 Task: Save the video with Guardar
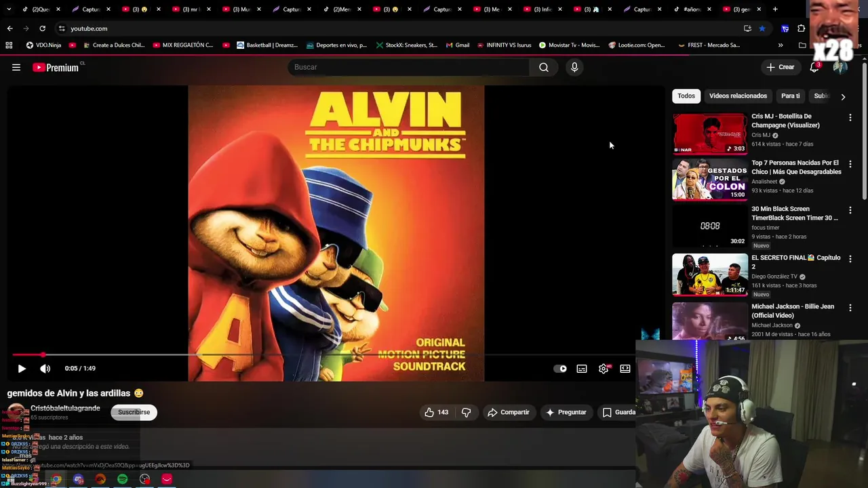coord(618,412)
